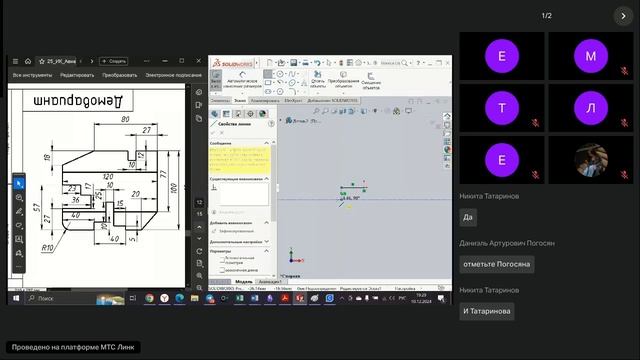Select the Sketch Fillet tool in SolidWorks

coord(292,91)
